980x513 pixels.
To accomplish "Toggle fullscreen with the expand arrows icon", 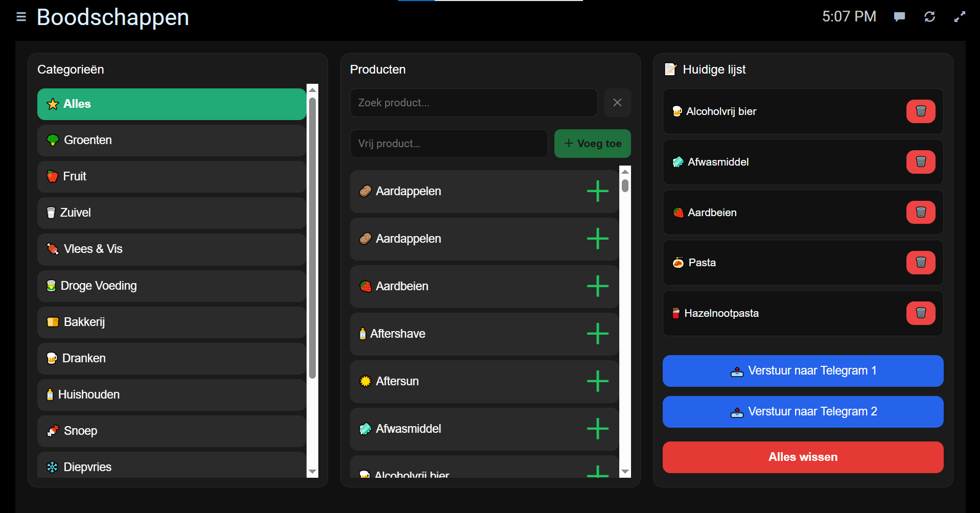I will pos(960,17).
